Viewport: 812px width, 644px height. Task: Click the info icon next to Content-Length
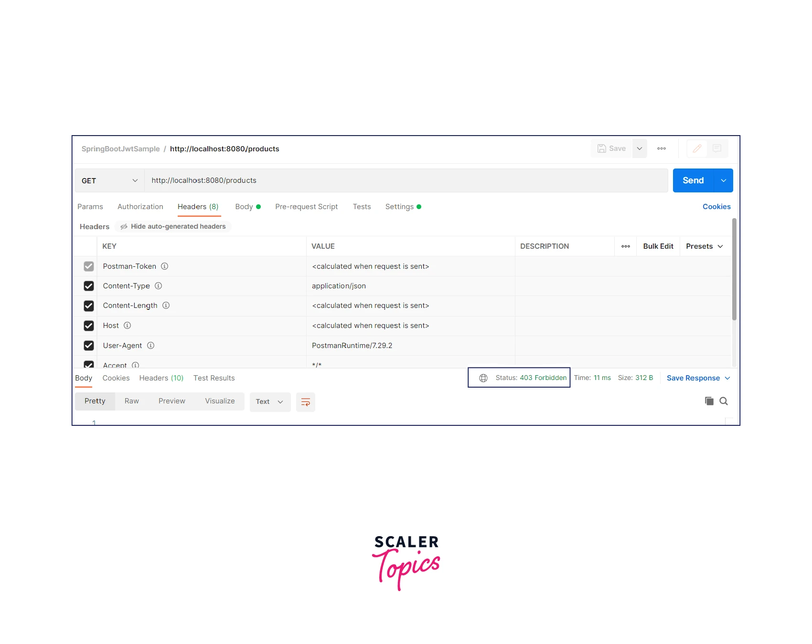[x=166, y=306]
